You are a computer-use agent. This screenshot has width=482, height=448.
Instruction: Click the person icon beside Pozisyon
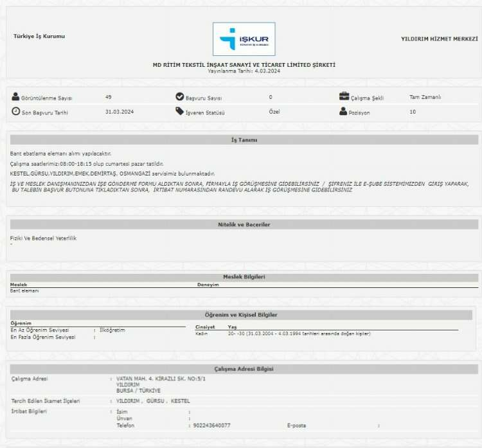point(344,112)
